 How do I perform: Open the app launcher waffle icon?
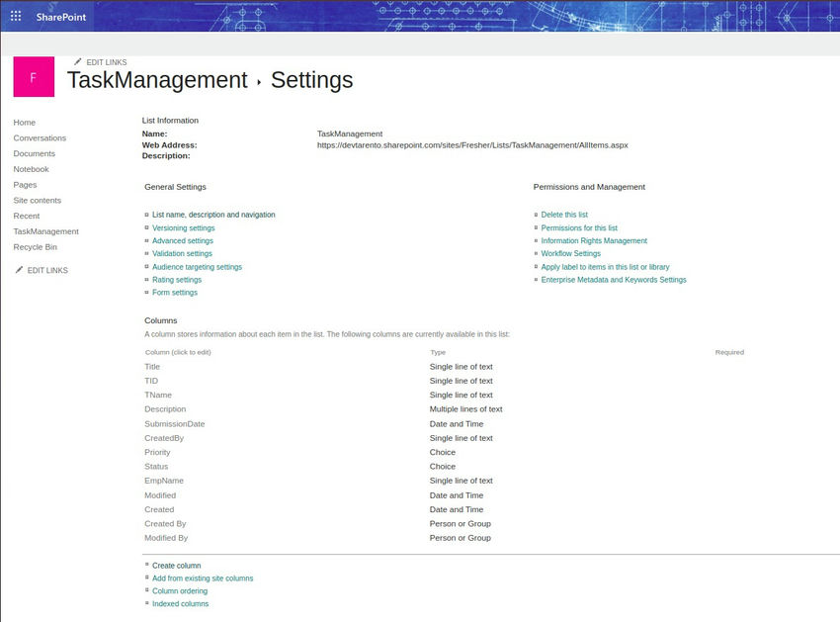coord(14,16)
